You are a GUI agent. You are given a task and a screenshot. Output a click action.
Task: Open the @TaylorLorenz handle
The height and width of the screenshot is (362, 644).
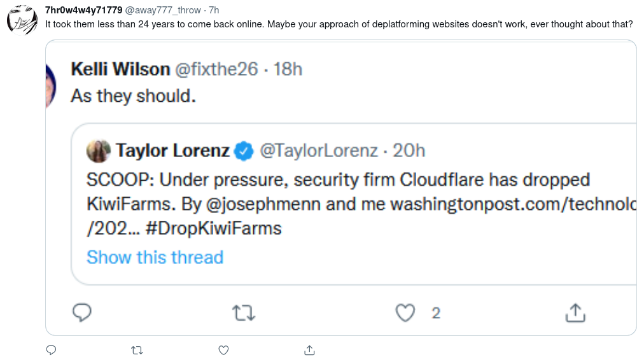pyautogui.click(x=319, y=151)
